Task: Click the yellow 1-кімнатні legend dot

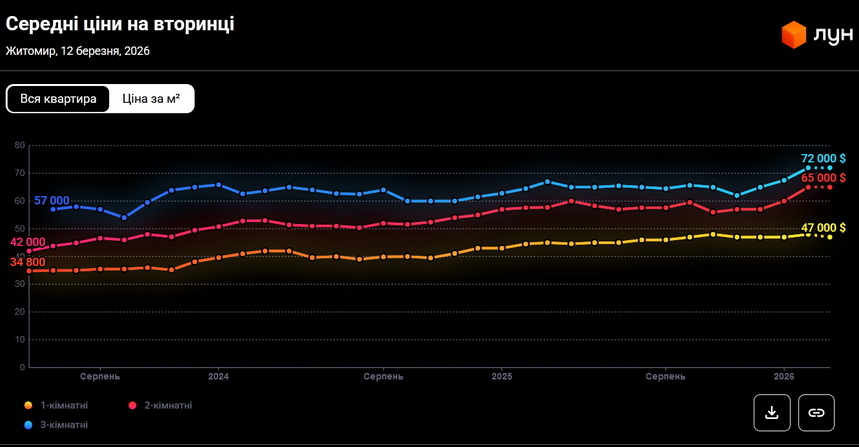Action: [x=29, y=405]
